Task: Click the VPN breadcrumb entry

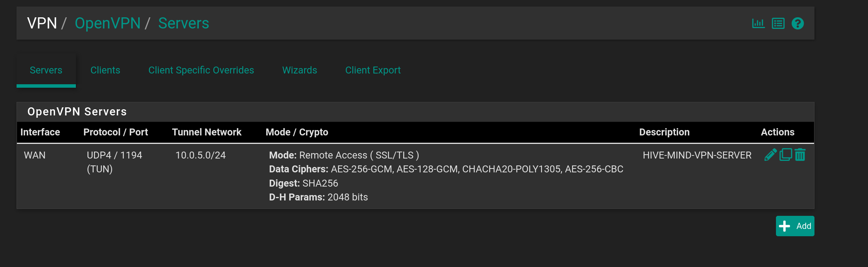Action: click(x=41, y=23)
